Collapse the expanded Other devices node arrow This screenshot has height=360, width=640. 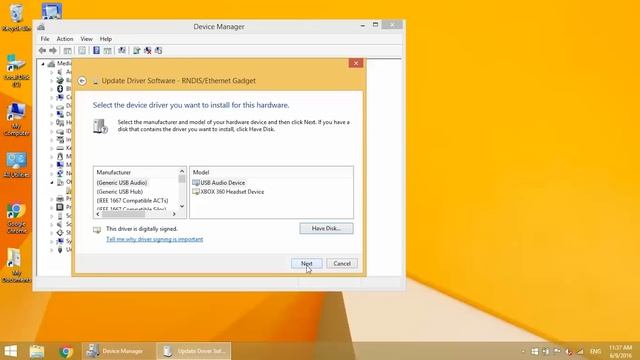pos(52,182)
